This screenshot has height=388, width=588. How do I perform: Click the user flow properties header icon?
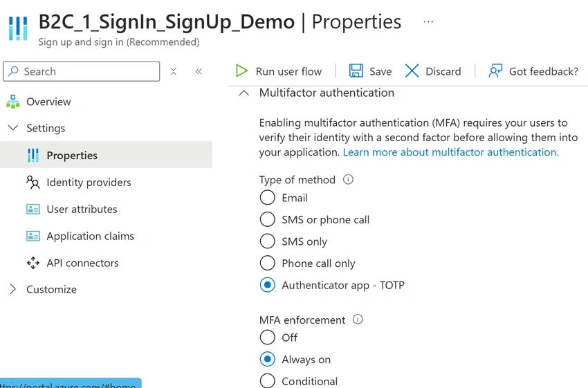(x=18, y=28)
